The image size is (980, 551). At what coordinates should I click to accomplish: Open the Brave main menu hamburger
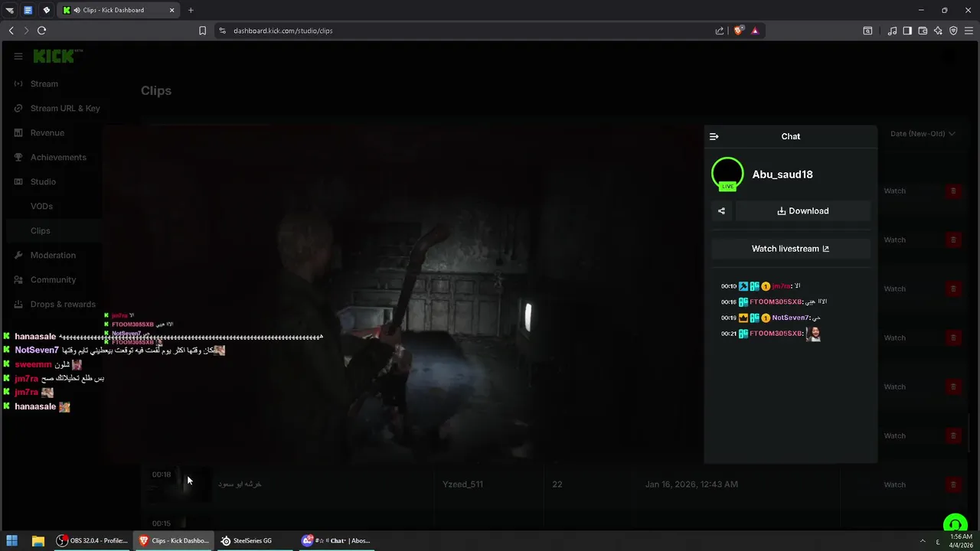point(969,31)
